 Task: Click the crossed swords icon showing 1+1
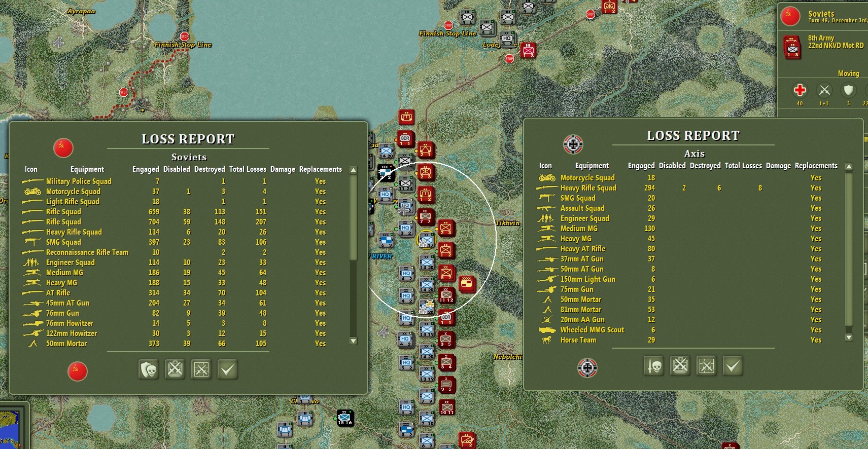tap(824, 91)
